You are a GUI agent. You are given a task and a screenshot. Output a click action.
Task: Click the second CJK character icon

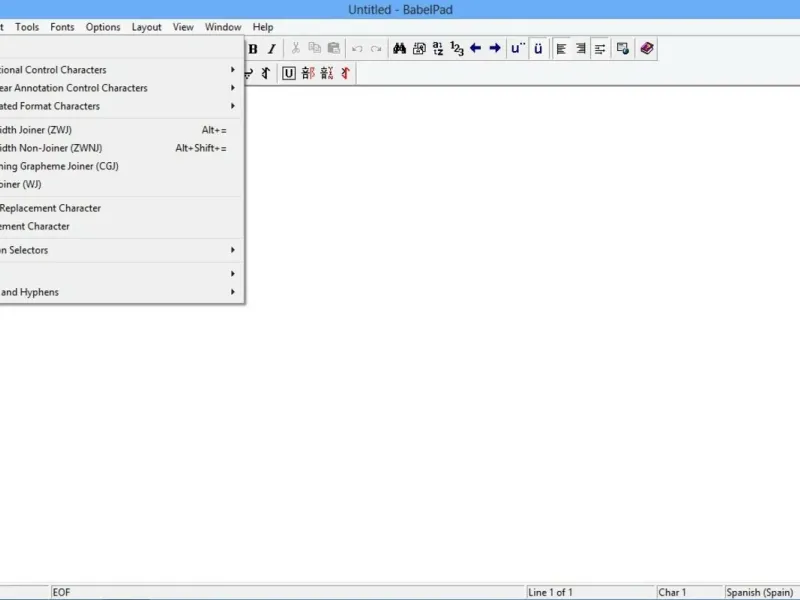pyautogui.click(x=327, y=73)
